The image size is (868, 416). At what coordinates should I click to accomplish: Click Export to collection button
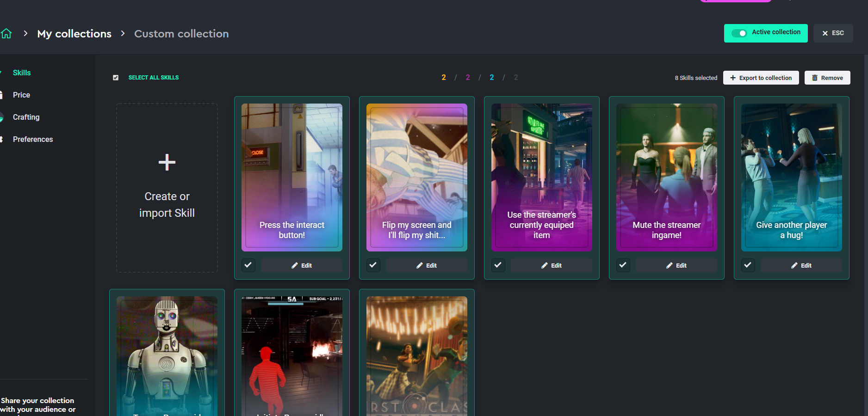coord(761,78)
